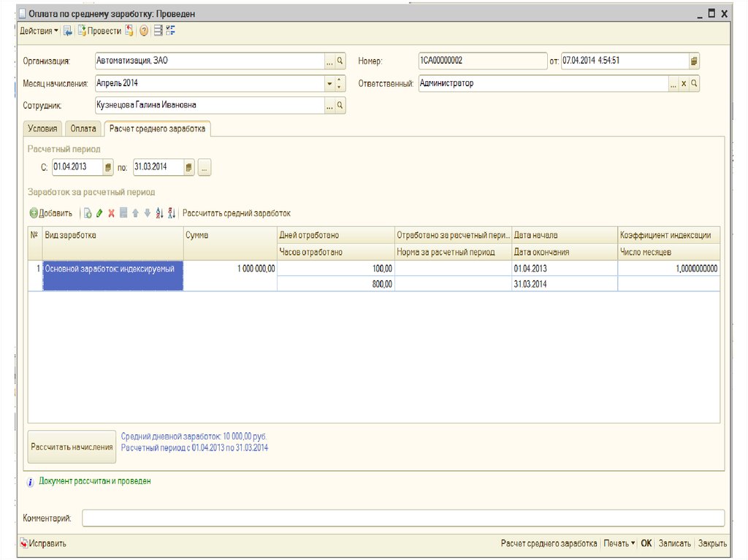Screen dimensions: 748x560
Task: Click into the Комментарий text field
Action: click(402, 518)
